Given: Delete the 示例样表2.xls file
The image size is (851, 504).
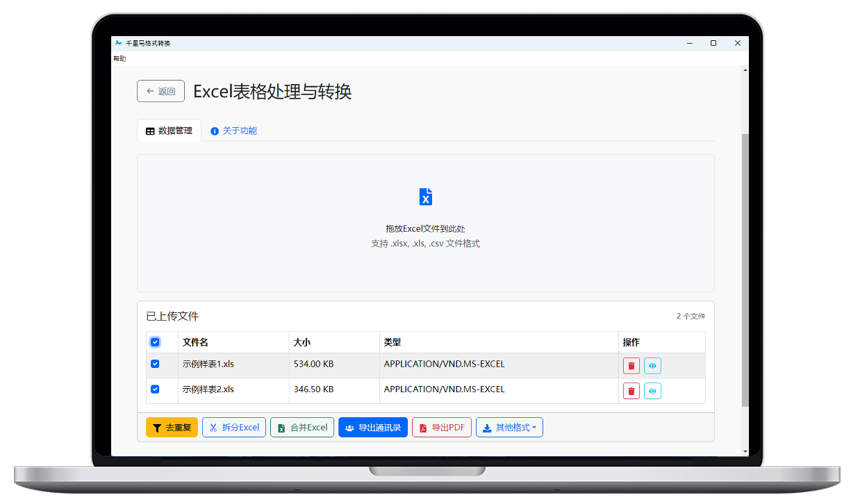Looking at the screenshot, I should pos(631,392).
